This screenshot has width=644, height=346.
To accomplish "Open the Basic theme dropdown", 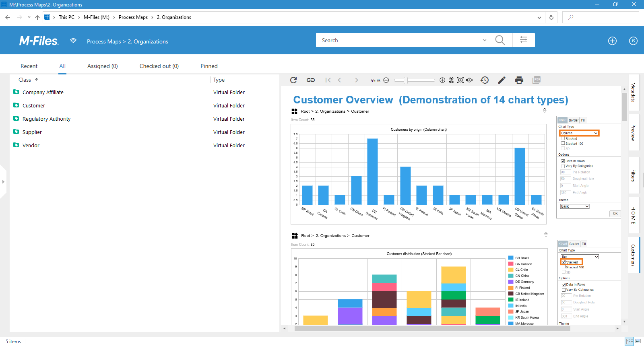I will 575,206.
